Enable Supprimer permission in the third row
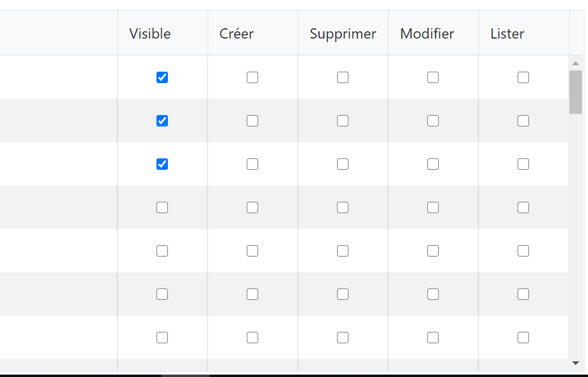Image resolution: width=588 pixels, height=377 pixels. 342,164
